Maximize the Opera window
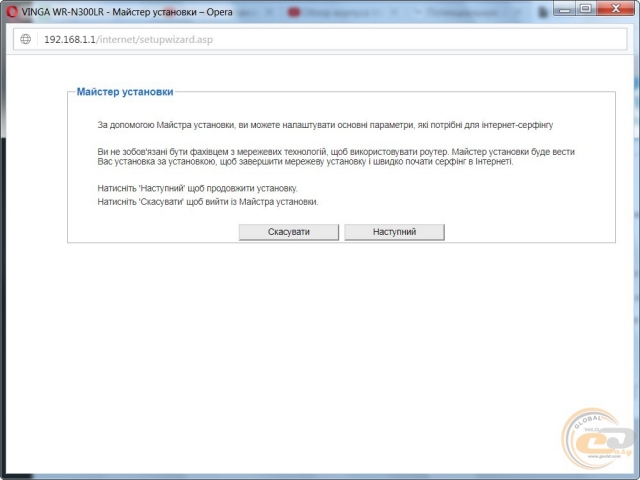 [585, 8]
